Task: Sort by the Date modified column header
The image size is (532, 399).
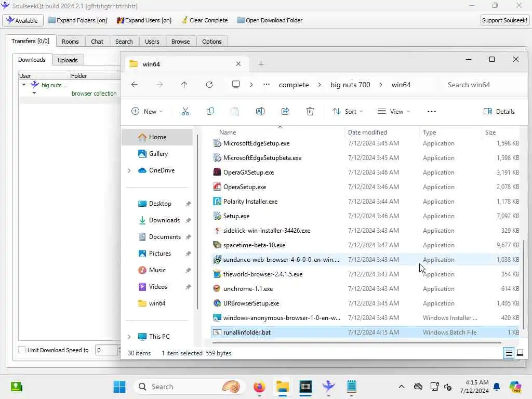Action: [x=382, y=132]
